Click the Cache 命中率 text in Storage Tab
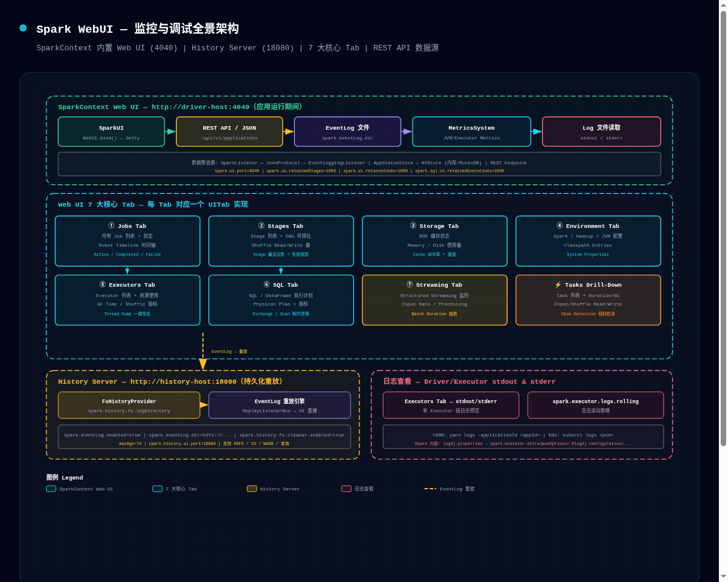728x582 pixels. click(x=434, y=255)
